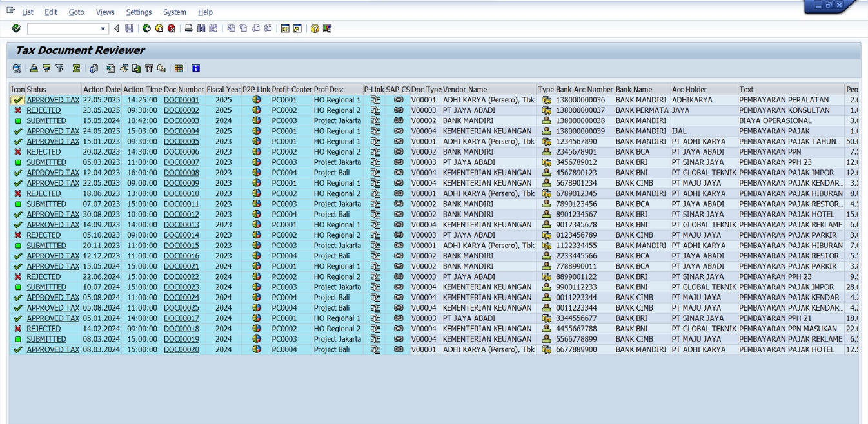
Task: Click the Bank Acc Number column header
Action: click(x=585, y=90)
